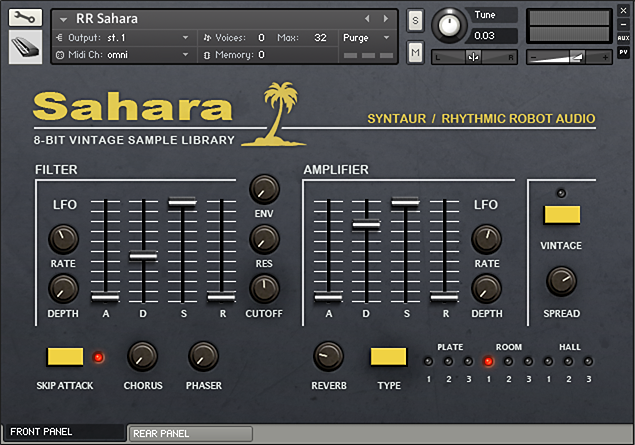635x445 pixels.
Task: Click the Filter Decay slider handle
Action: pyautogui.click(x=143, y=256)
